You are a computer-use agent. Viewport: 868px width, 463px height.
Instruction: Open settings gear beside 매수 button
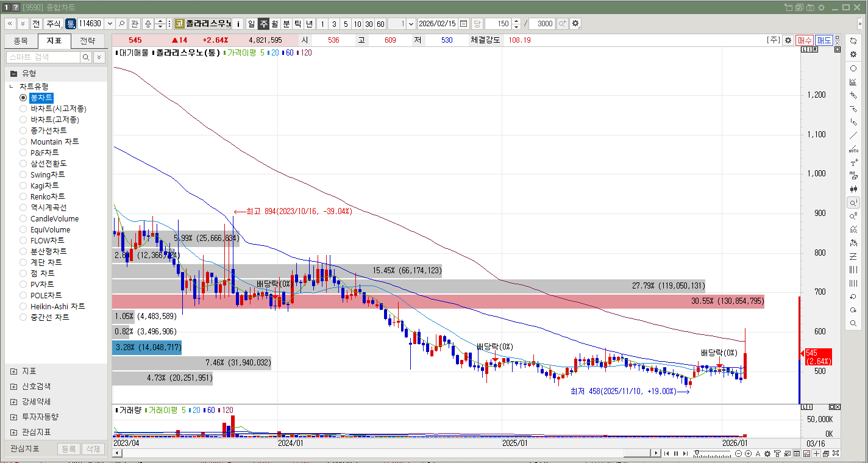pos(788,40)
